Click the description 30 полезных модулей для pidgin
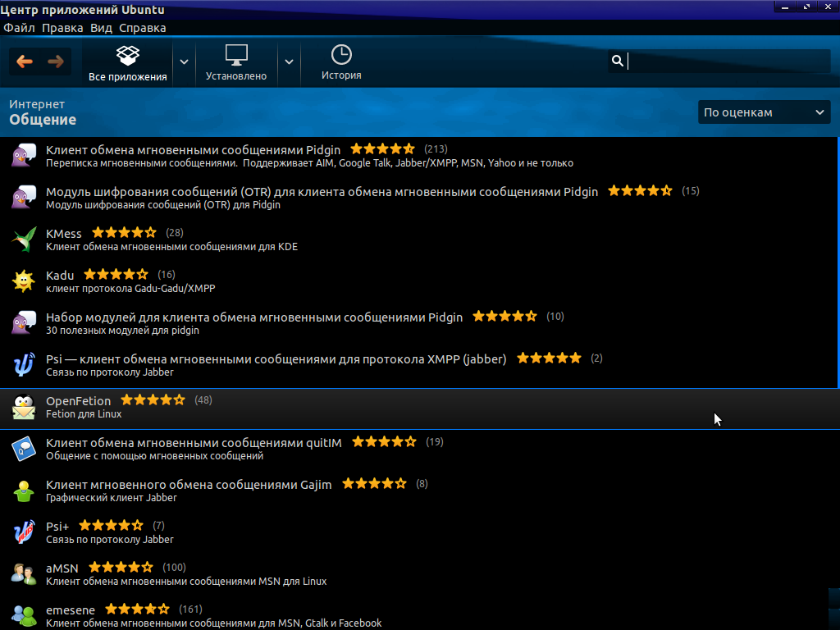The height and width of the screenshot is (630, 840). tap(123, 331)
